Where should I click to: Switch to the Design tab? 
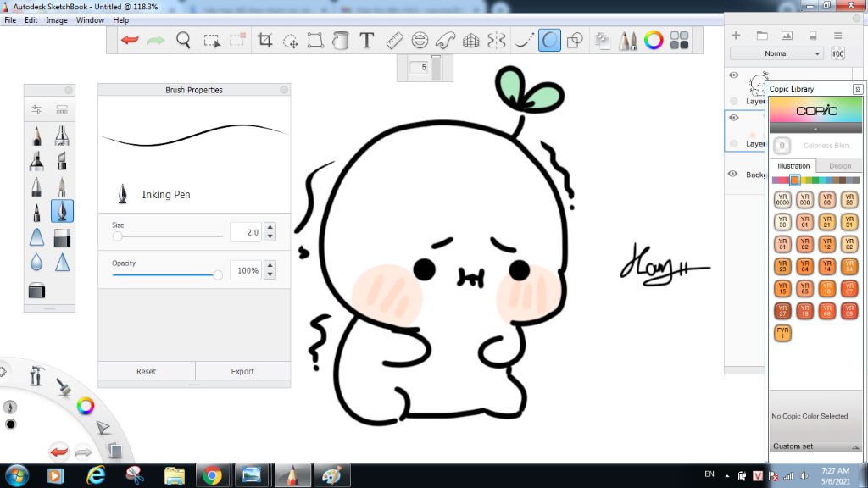[840, 166]
